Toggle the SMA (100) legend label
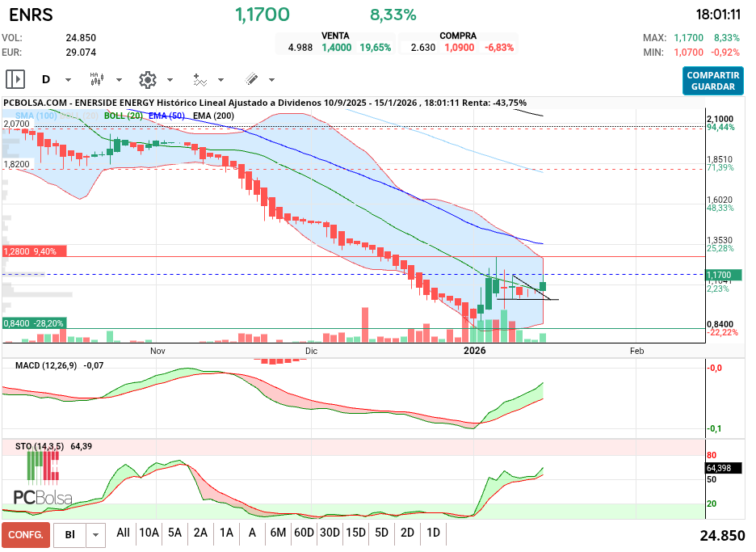 coord(36,116)
